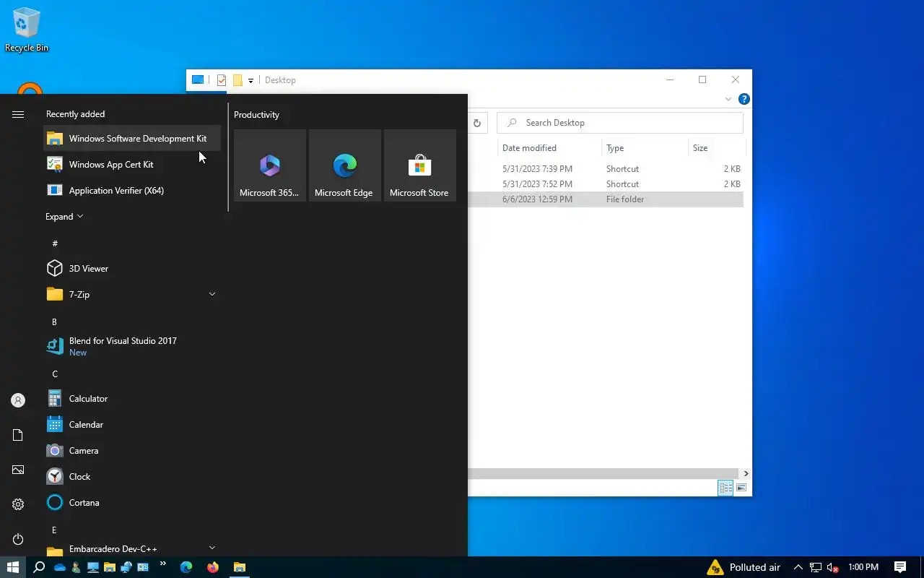
Task: Show hidden tray icons
Action: (798, 567)
